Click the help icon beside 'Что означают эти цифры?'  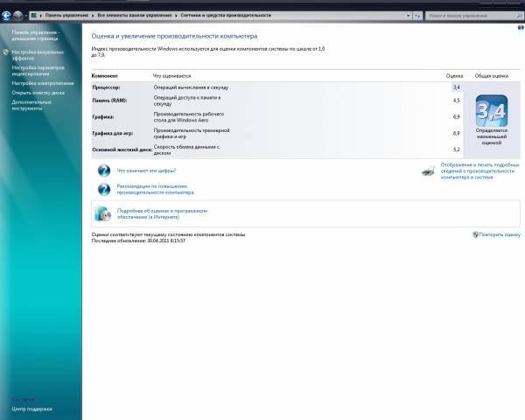(x=104, y=171)
